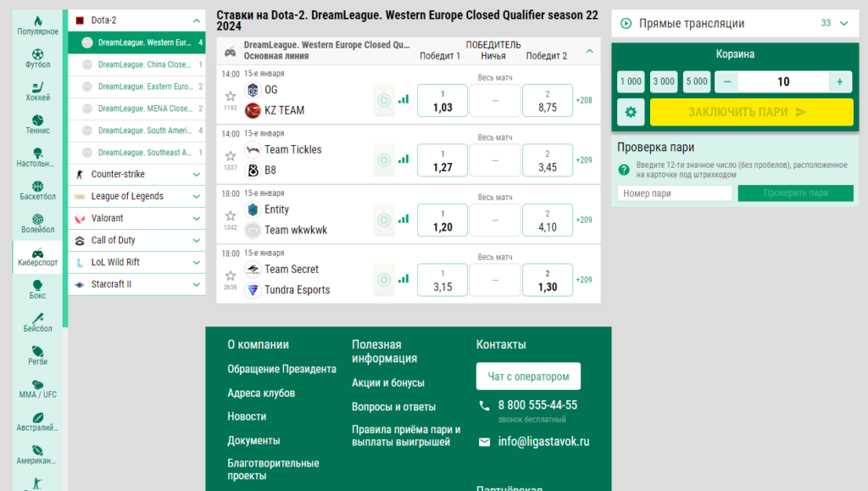Screen dimensions: 868x491
Task: Select DreamLeague. China Closed tournament
Action: tap(136, 64)
